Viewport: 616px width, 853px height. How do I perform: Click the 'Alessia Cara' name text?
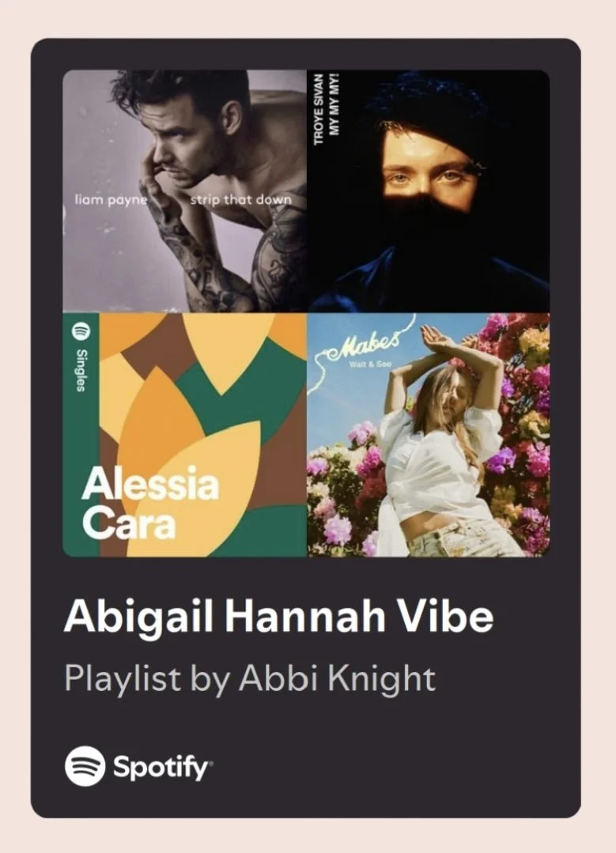tap(149, 504)
